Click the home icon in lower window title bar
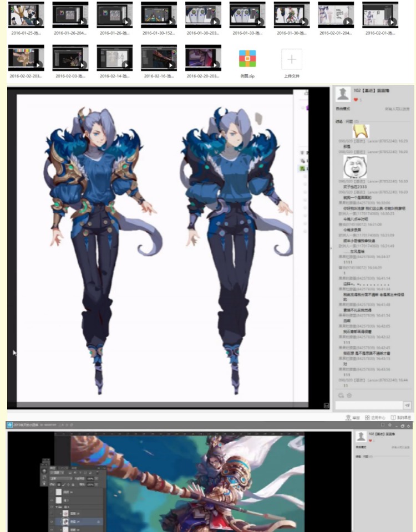 [x=9, y=425]
